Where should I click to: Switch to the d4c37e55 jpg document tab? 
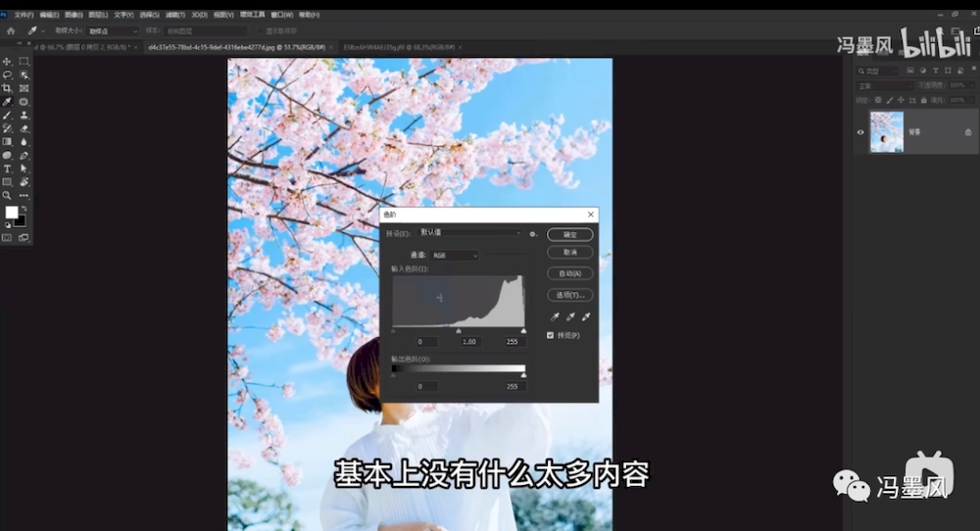[236, 46]
